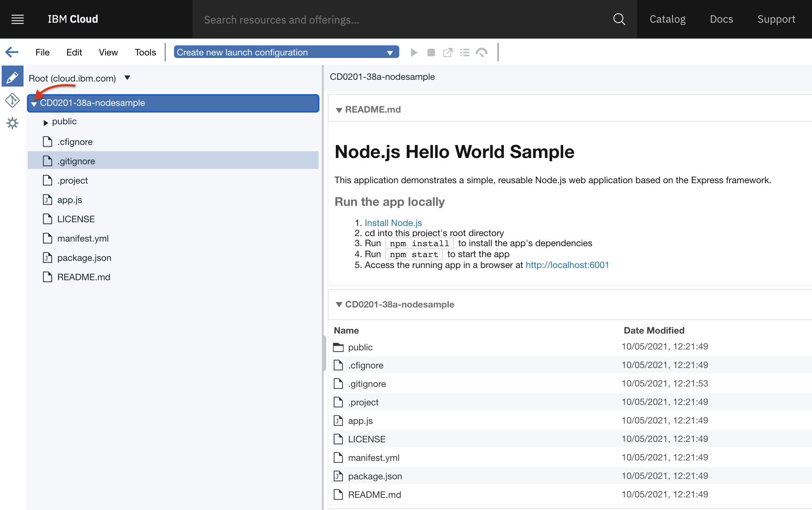Open .cfignore name in the file table

click(366, 365)
